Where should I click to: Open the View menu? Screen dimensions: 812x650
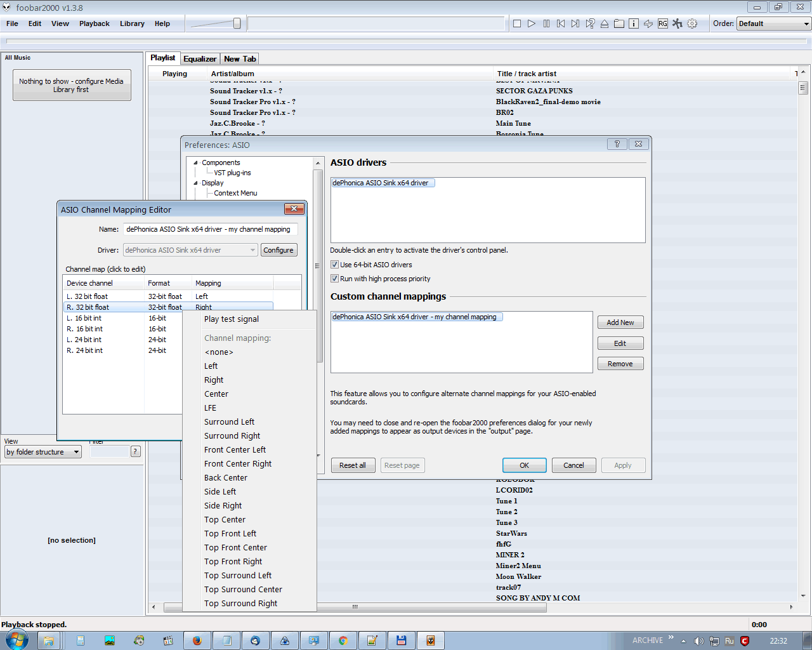point(60,23)
